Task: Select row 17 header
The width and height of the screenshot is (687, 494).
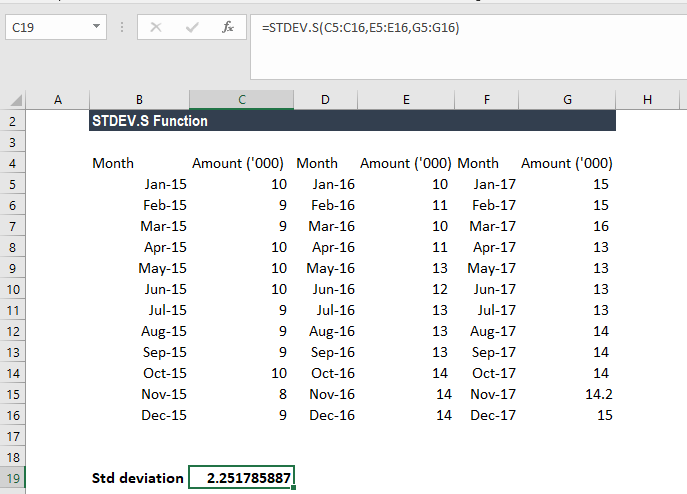Action: pos(13,436)
